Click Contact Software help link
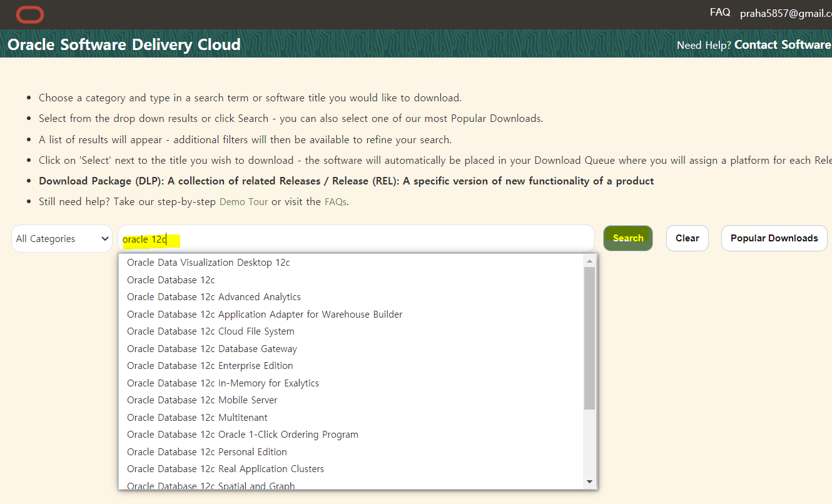The width and height of the screenshot is (832, 504). (783, 44)
